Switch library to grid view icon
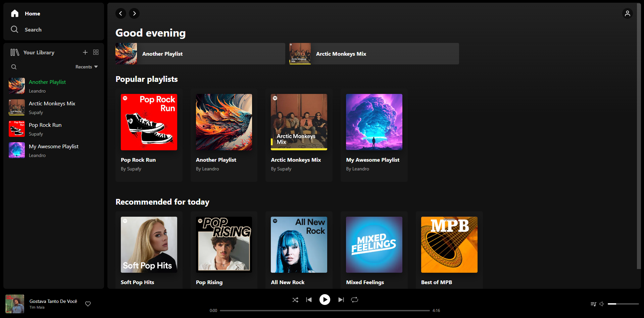This screenshot has width=644, height=318. pos(96,52)
